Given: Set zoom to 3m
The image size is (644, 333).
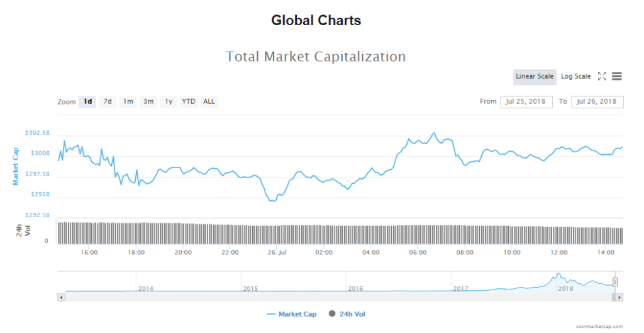Looking at the screenshot, I should (x=148, y=101).
